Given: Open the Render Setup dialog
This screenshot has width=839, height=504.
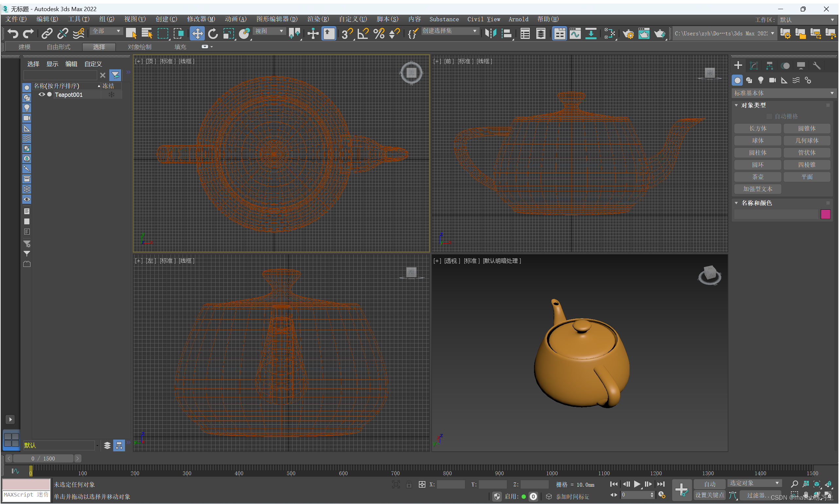Looking at the screenshot, I should click(x=629, y=33).
